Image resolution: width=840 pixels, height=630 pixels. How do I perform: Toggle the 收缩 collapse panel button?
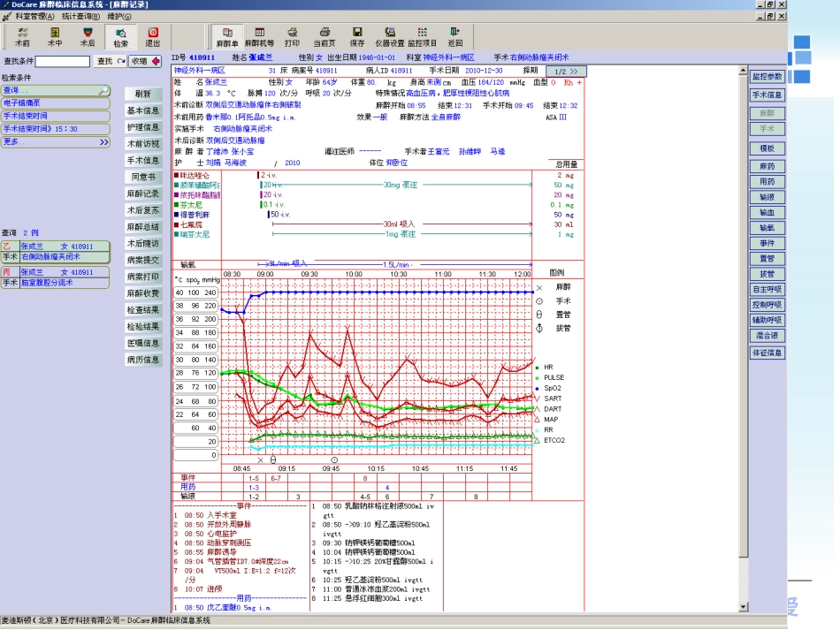tap(144, 61)
